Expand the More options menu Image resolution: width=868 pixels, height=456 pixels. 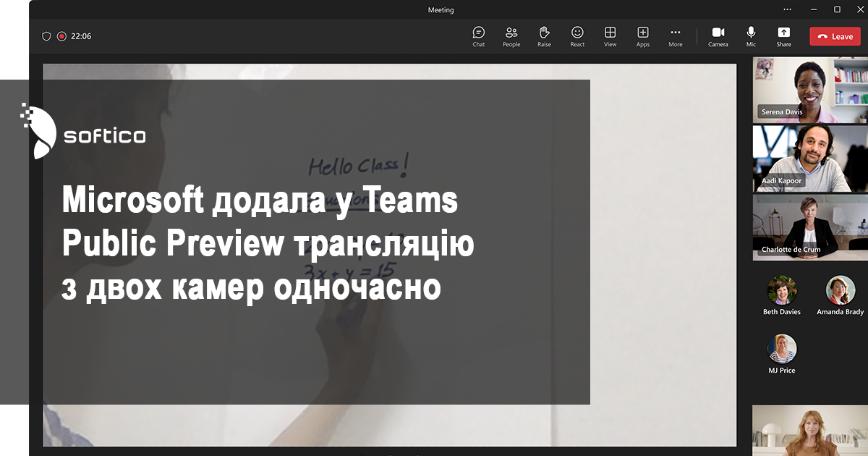[675, 36]
